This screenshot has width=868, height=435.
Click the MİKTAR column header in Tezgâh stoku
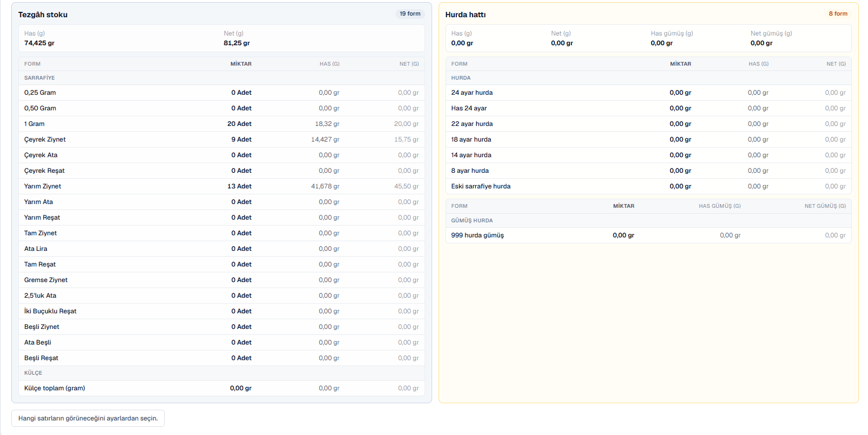click(x=241, y=64)
